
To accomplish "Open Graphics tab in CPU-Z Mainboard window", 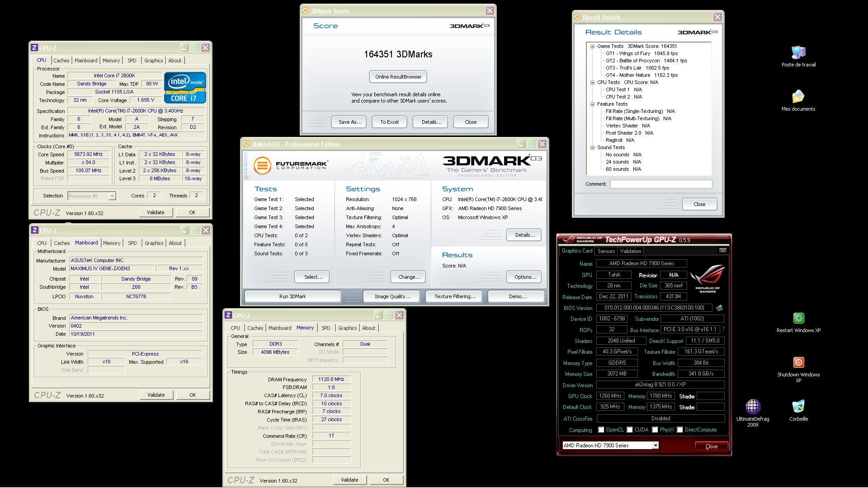I will [x=154, y=243].
